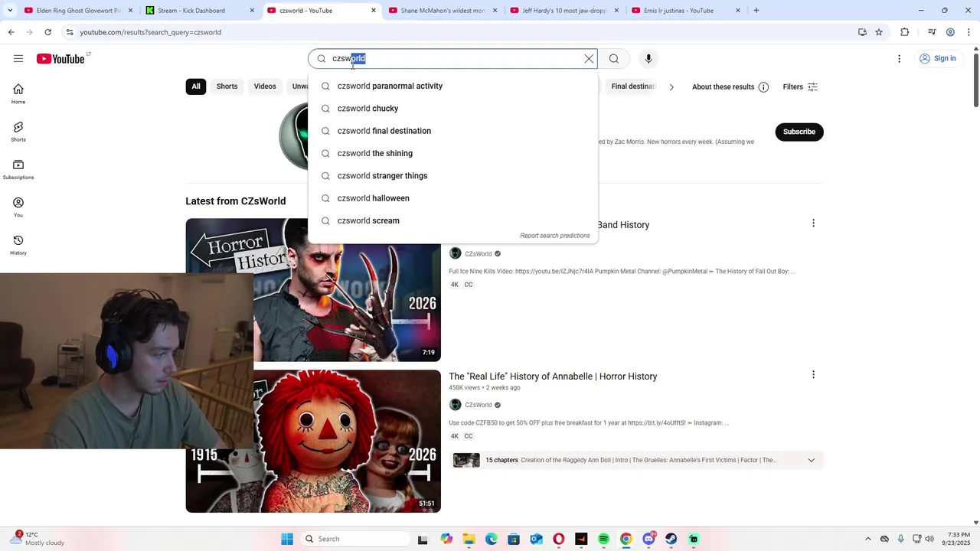Open Shorts in the sidebar
Viewport: 980px width, 551px height.
(18, 132)
